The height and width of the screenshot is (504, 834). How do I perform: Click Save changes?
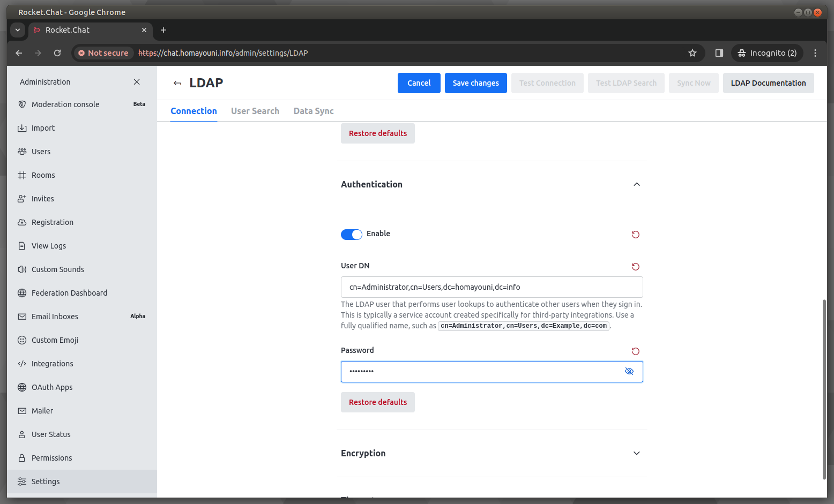(x=476, y=83)
